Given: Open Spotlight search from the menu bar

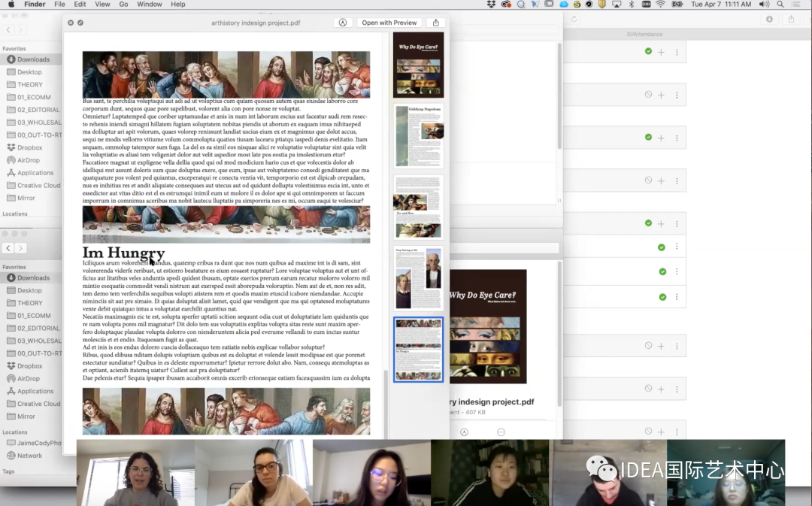Looking at the screenshot, I should 780,5.
